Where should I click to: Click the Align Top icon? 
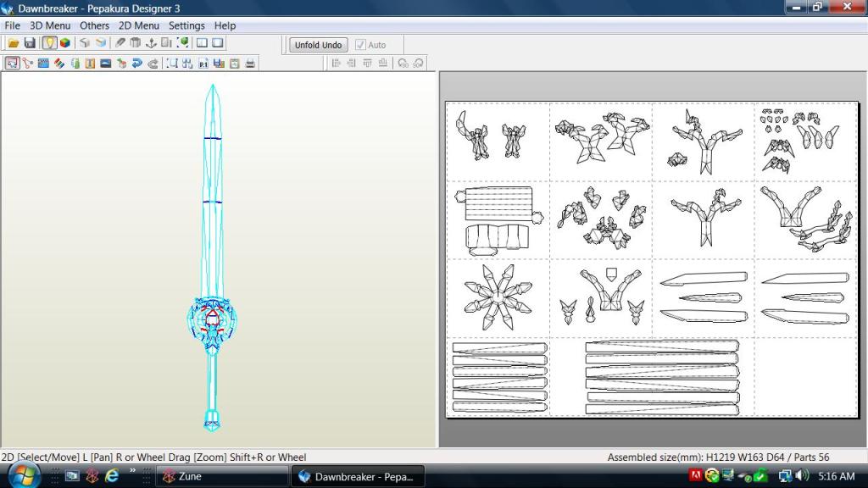[x=367, y=64]
